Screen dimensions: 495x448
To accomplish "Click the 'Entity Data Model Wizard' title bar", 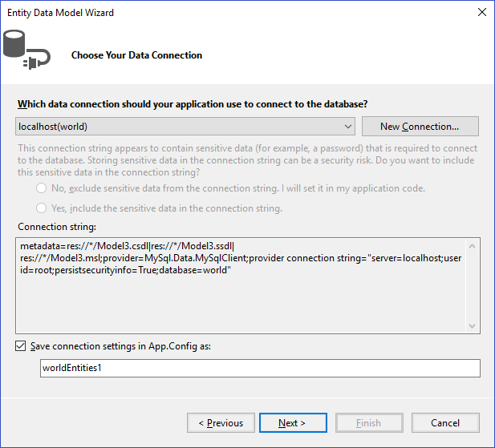I will pos(60,12).
